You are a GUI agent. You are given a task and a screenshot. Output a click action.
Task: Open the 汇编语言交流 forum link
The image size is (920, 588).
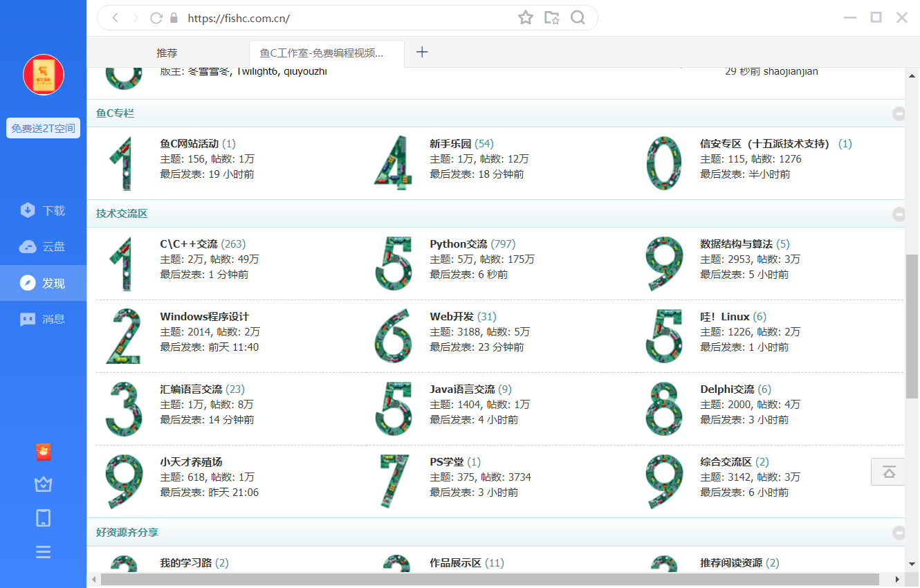coord(192,389)
